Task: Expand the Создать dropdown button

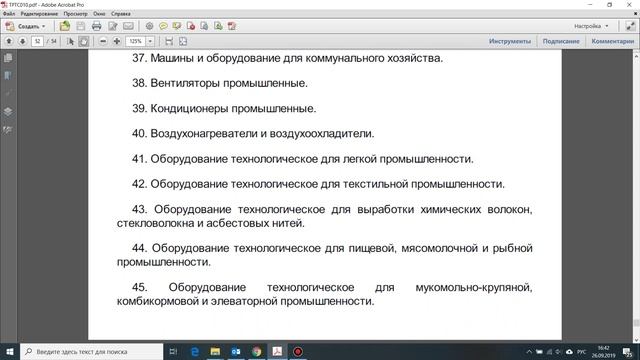Action: 26,27
